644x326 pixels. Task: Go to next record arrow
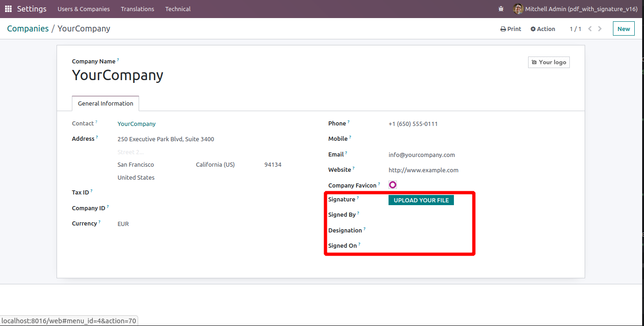coord(600,29)
